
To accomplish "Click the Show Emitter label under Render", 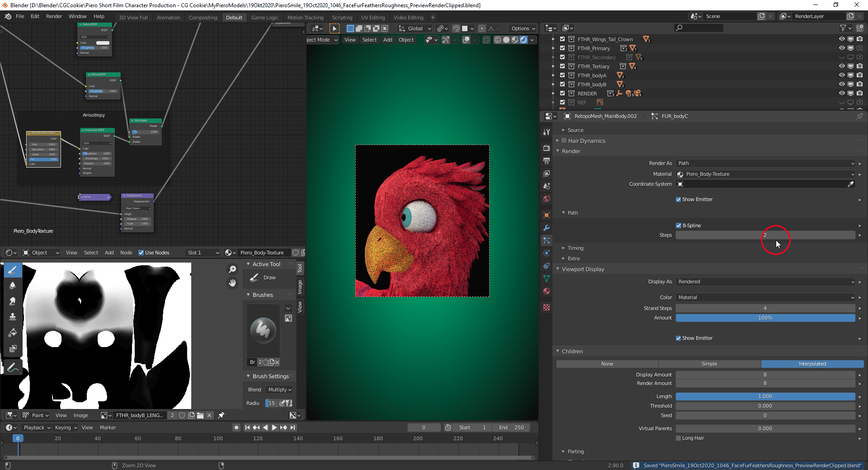I will point(698,199).
